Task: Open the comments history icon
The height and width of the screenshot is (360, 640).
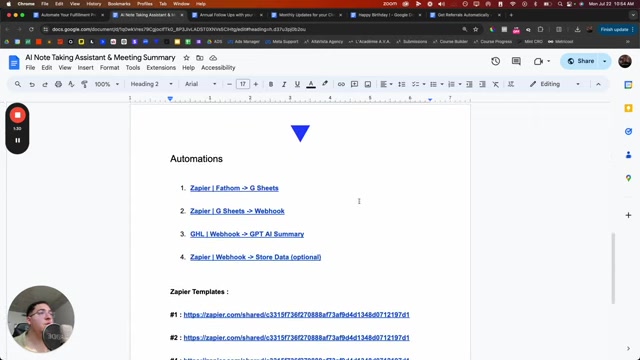Action: coord(516,61)
